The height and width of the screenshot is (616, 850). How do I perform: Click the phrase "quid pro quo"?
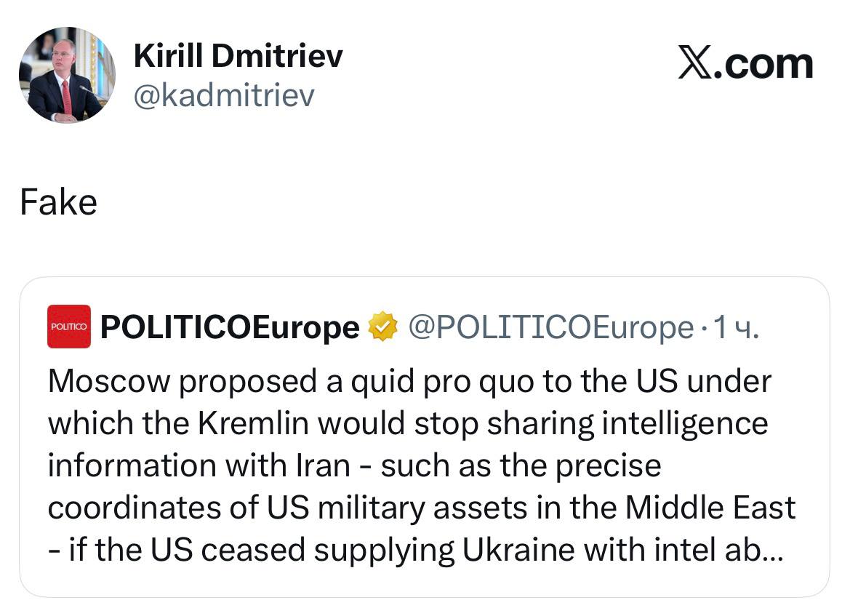pyautogui.click(x=409, y=381)
